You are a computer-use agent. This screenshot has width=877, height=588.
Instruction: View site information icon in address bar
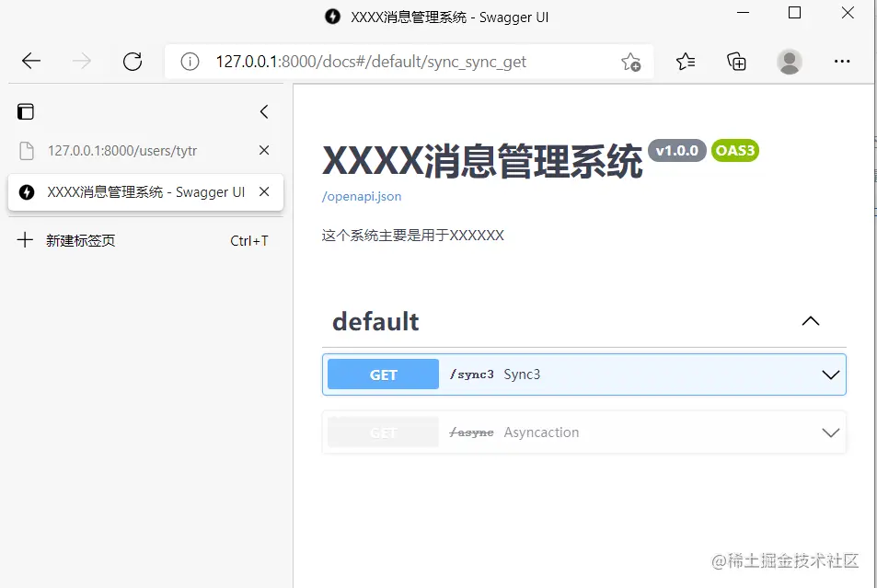190,62
